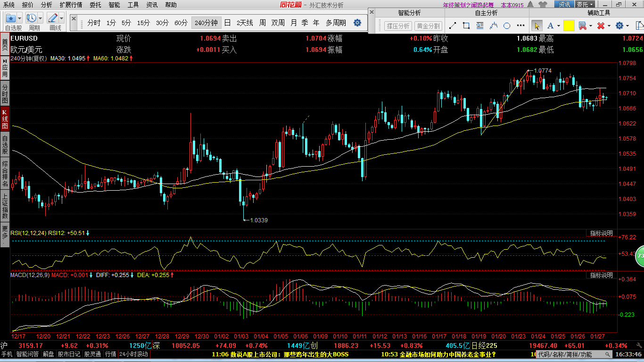The height and width of the screenshot is (362, 644).
Task: Select the 双周 biweekly period
Action: pyautogui.click(x=278, y=23)
